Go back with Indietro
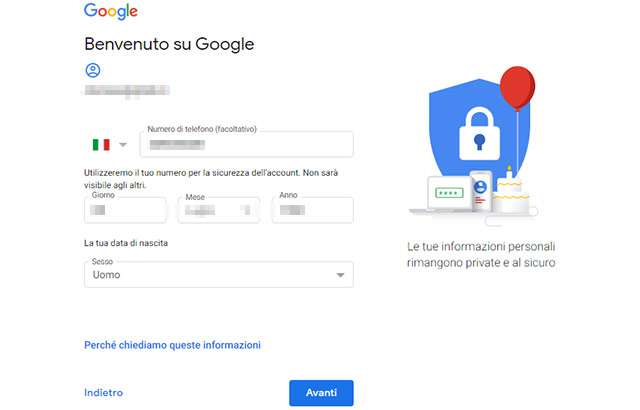Screen dimensions: 640x410 pos(103,393)
